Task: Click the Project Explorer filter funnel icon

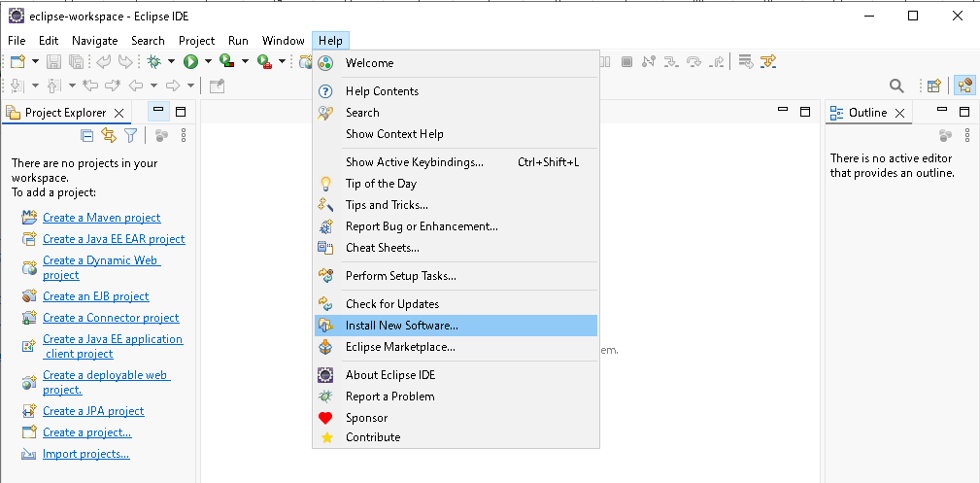Action: [x=130, y=135]
